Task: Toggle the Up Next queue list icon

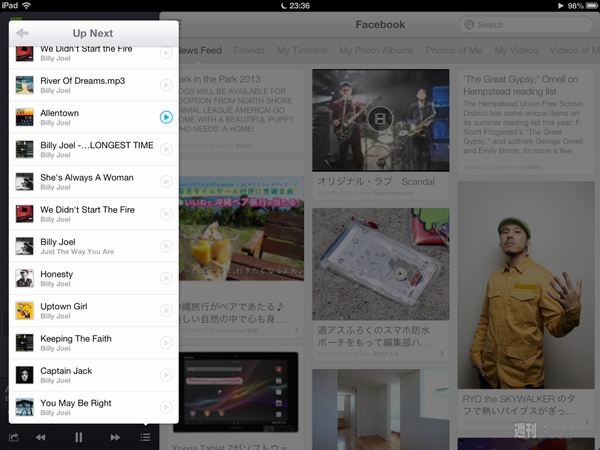Action: pyautogui.click(x=145, y=437)
